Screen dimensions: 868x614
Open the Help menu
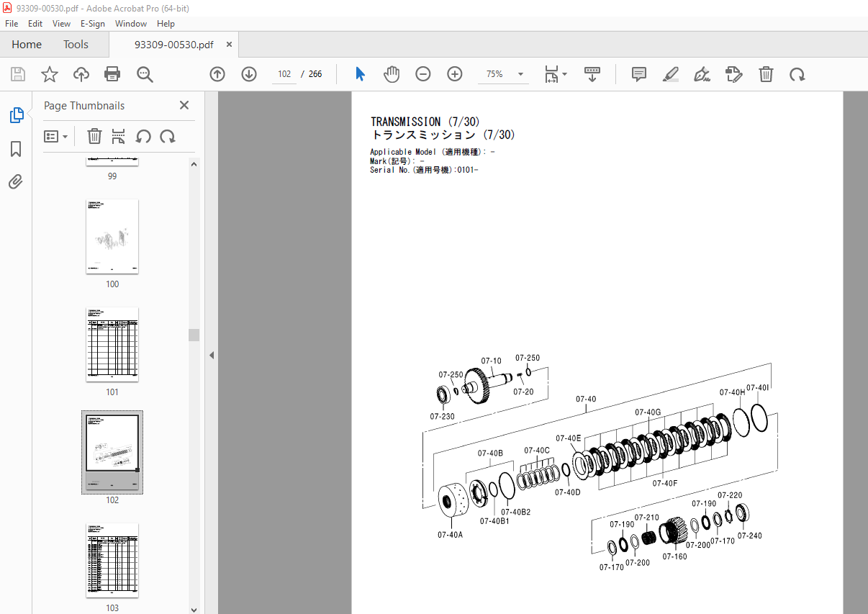166,23
